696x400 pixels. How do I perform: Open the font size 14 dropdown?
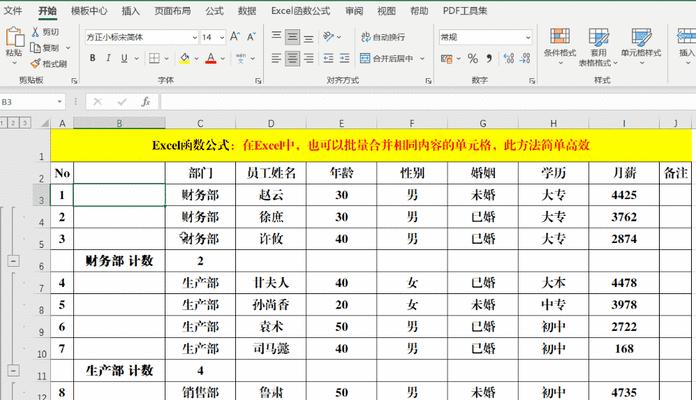(222, 38)
